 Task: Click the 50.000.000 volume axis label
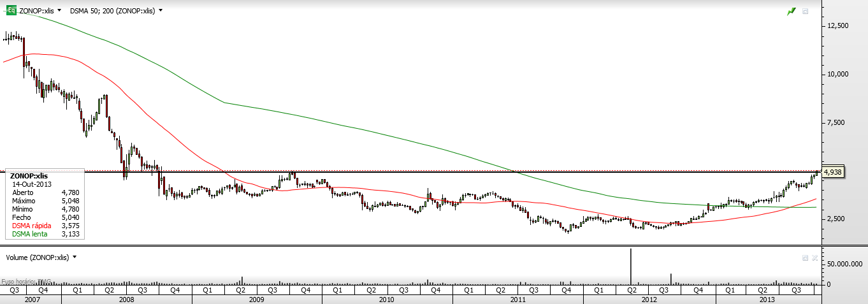tap(845, 263)
